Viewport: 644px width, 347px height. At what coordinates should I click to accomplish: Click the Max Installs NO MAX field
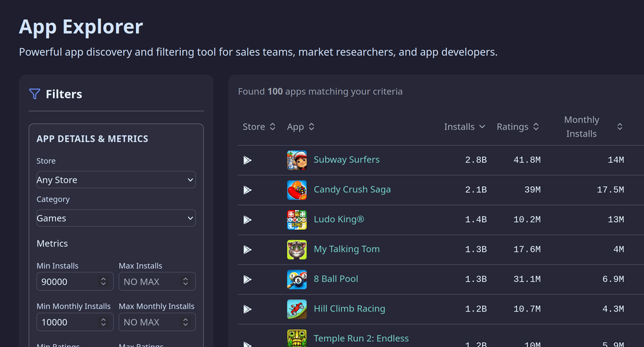pyautogui.click(x=157, y=282)
